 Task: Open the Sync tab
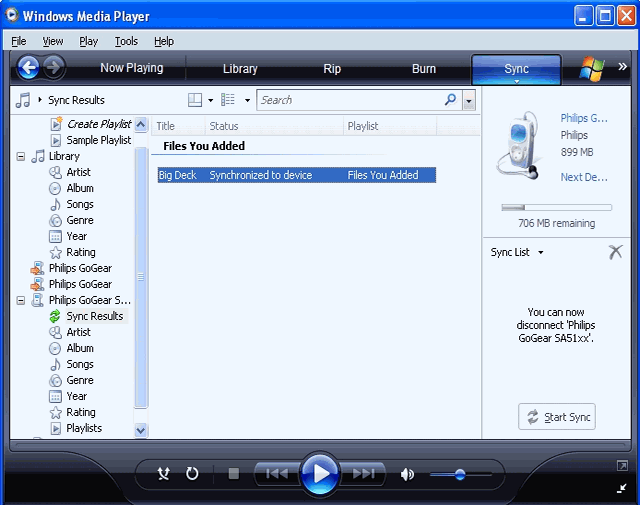click(516, 69)
